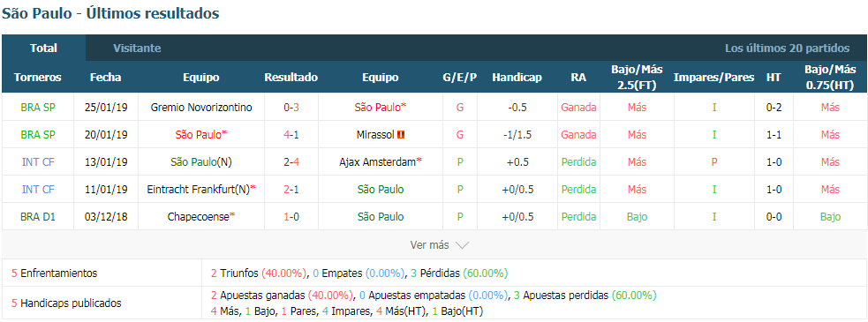Click the BRA D1 tournament label
Screen dimensions: 868x322
click(38, 217)
